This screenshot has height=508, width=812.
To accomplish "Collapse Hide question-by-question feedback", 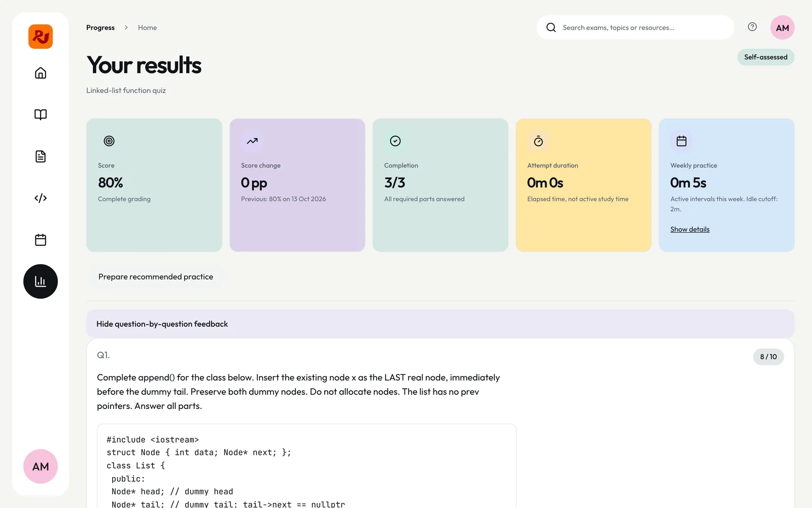I will tap(441, 324).
